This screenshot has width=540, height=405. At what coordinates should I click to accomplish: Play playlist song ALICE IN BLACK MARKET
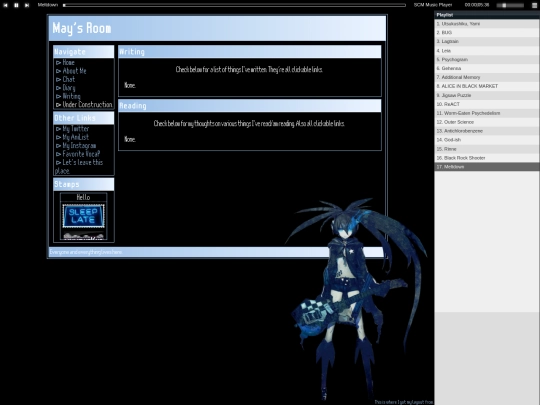point(487,86)
